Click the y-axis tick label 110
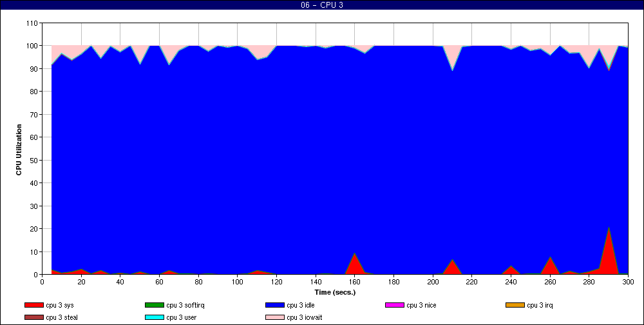Screen dimensions: 644x325 click(32, 23)
